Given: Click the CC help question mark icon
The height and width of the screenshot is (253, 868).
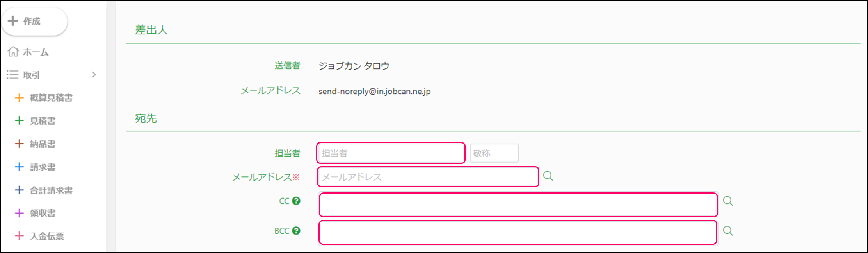Looking at the screenshot, I should click(296, 201).
